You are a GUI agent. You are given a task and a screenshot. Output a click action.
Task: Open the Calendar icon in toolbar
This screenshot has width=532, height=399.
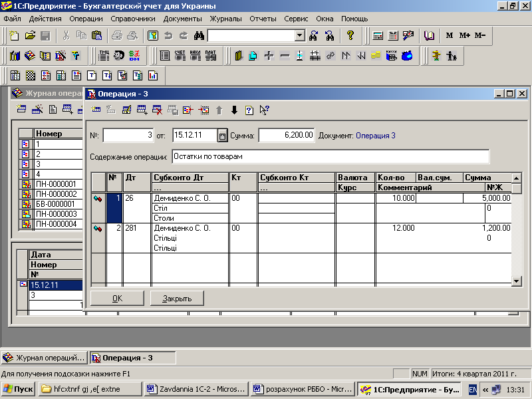tap(393, 36)
